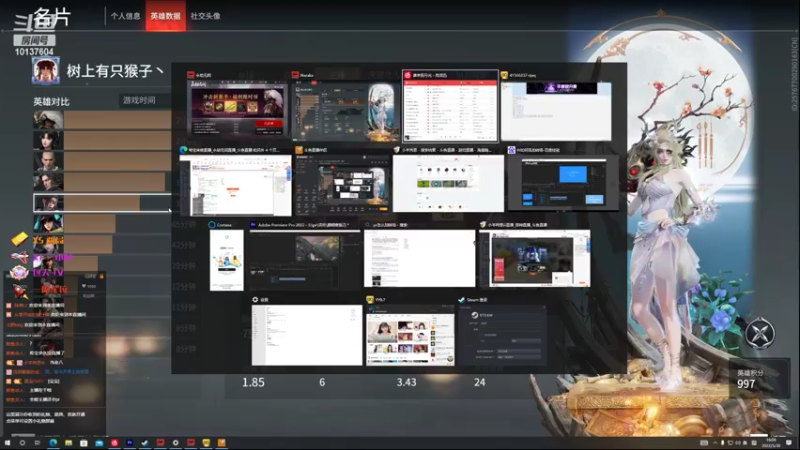Switch to the Edge browser window thumbnail
Image resolution: width=800 pixels, height=450 pixels.
[235, 185]
